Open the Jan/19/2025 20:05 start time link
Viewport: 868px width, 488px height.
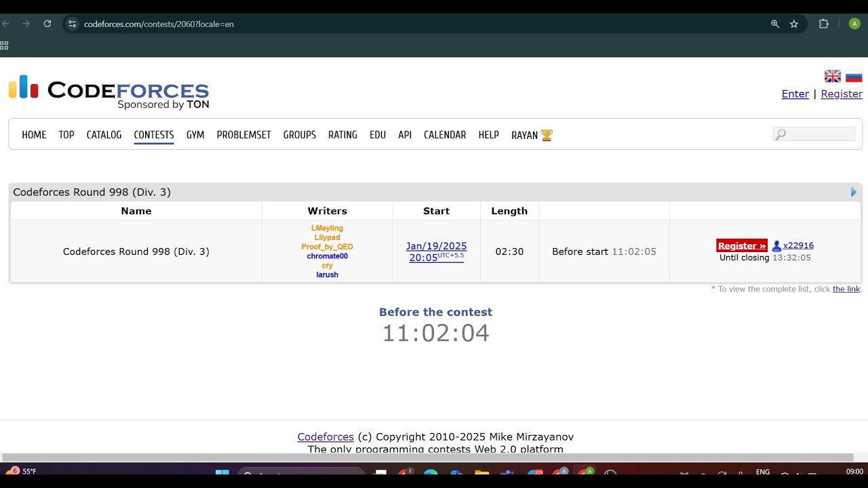[437, 251]
